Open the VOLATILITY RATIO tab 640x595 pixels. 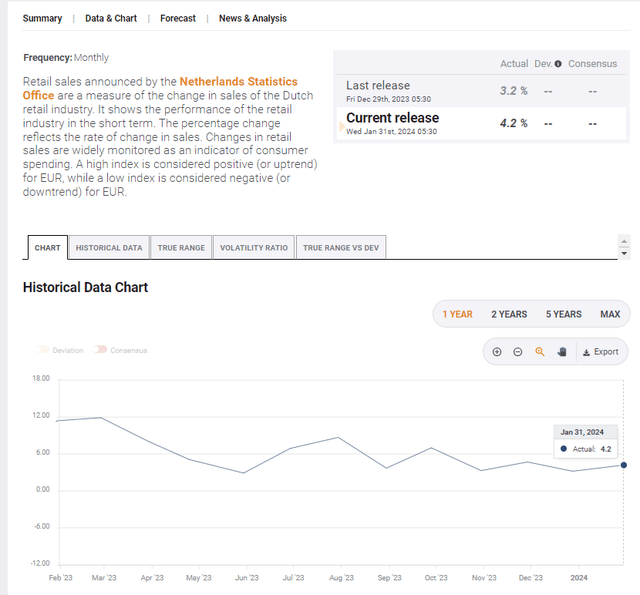pyautogui.click(x=254, y=247)
